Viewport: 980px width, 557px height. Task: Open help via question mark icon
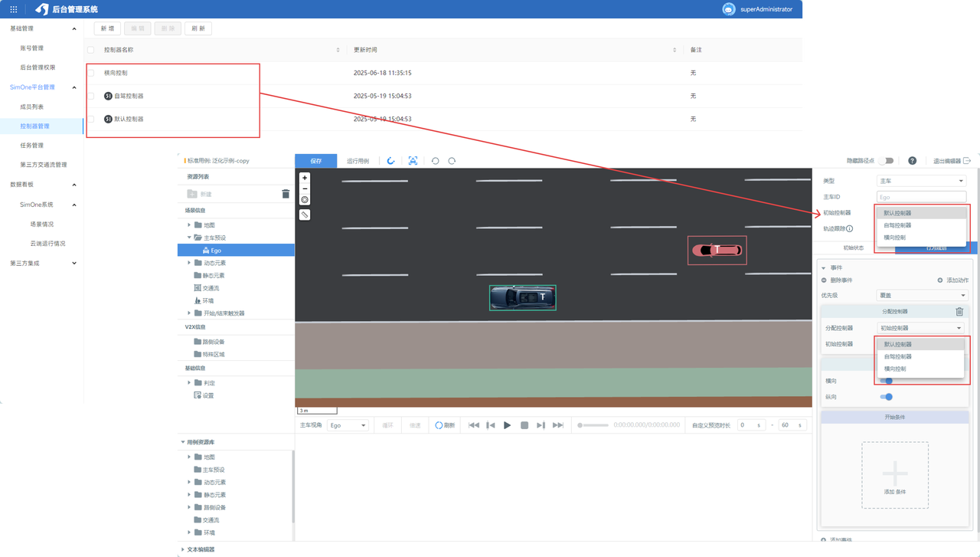point(912,161)
